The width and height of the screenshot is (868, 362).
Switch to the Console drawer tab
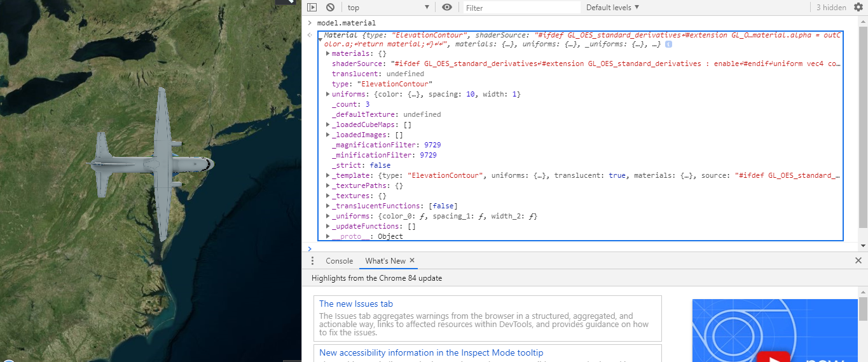coord(339,261)
